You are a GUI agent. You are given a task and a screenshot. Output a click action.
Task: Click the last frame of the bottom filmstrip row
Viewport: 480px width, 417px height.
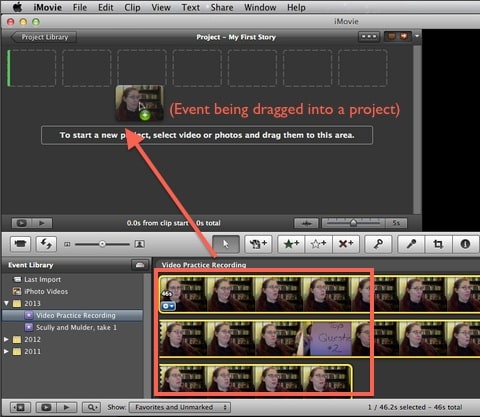tap(327, 378)
